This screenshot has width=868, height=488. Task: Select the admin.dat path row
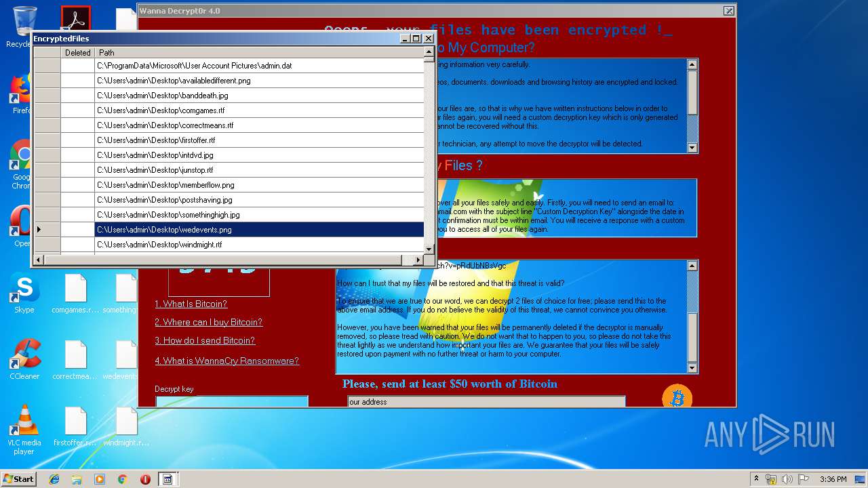coord(259,66)
